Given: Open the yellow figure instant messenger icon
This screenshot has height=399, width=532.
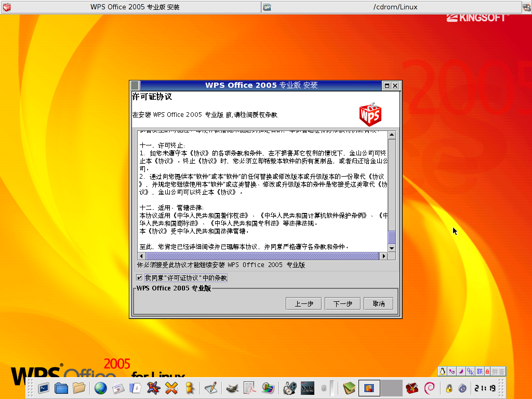Looking at the screenshot, I should tap(190, 388).
